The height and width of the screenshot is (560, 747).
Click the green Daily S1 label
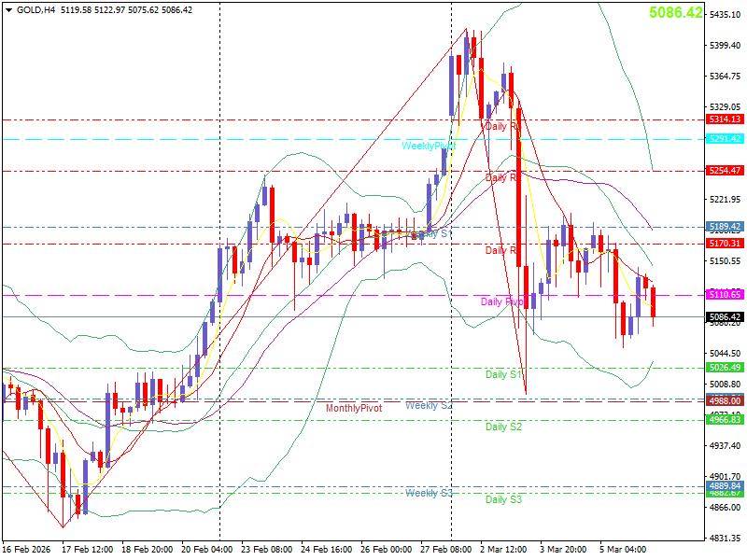(503, 374)
